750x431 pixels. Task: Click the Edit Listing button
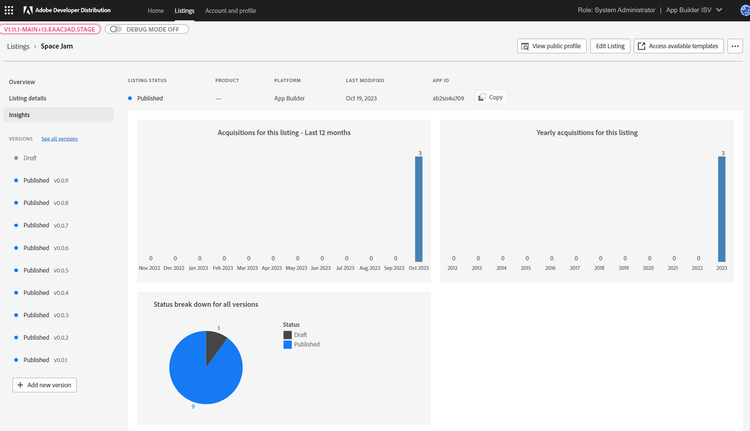click(609, 46)
